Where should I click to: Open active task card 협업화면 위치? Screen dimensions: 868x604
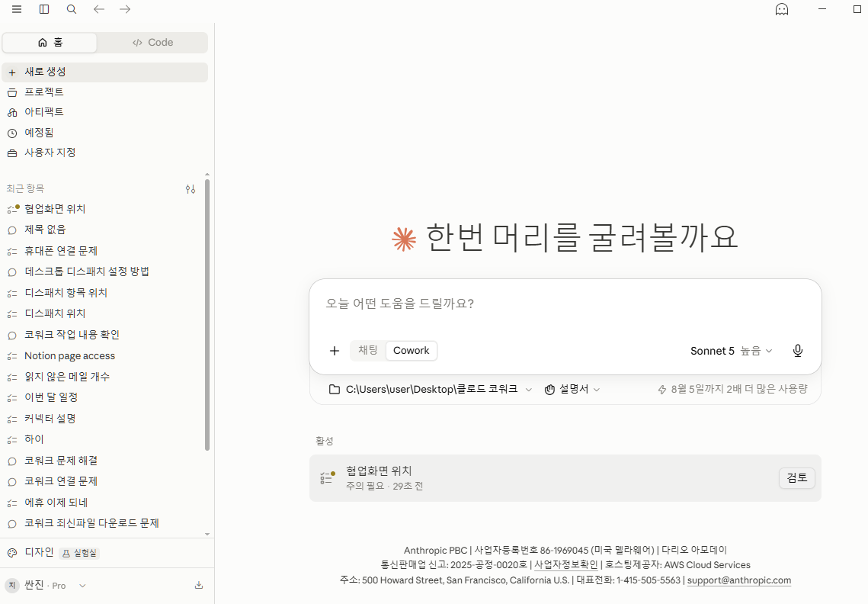click(565, 478)
